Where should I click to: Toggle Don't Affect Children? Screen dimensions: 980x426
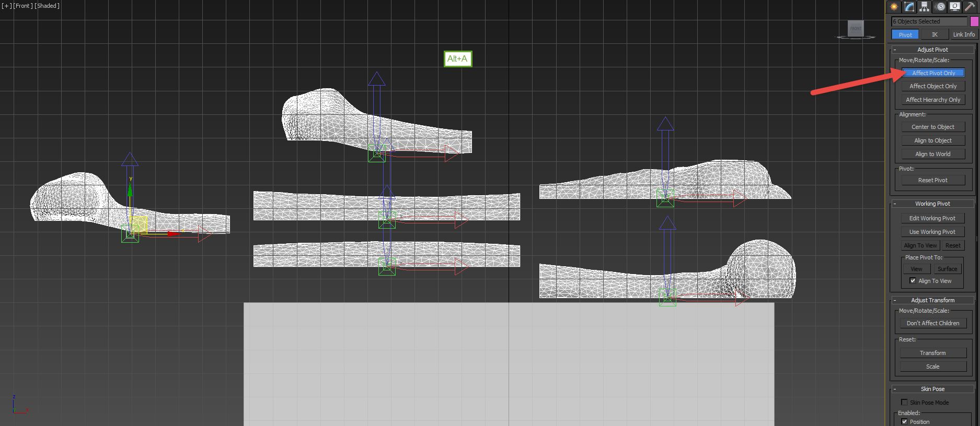click(933, 323)
